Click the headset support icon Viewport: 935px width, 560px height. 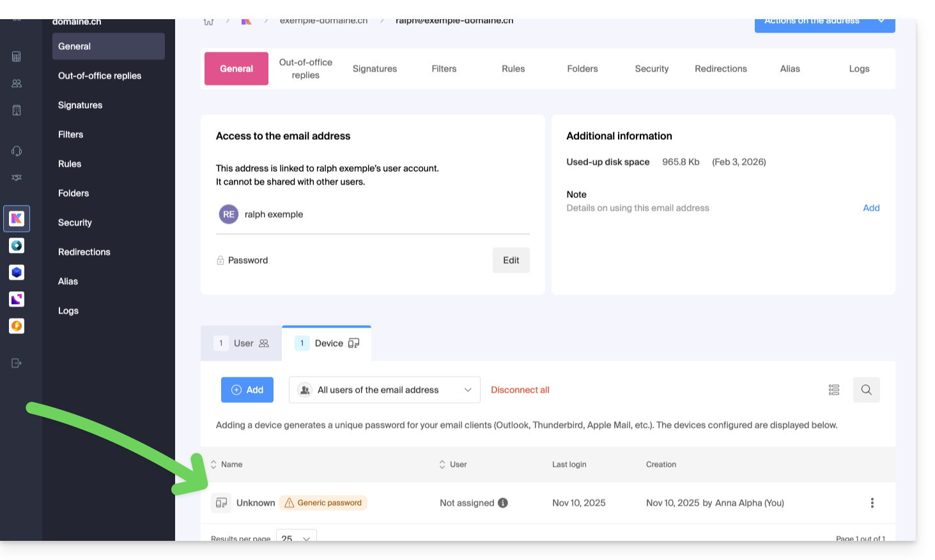(x=17, y=151)
